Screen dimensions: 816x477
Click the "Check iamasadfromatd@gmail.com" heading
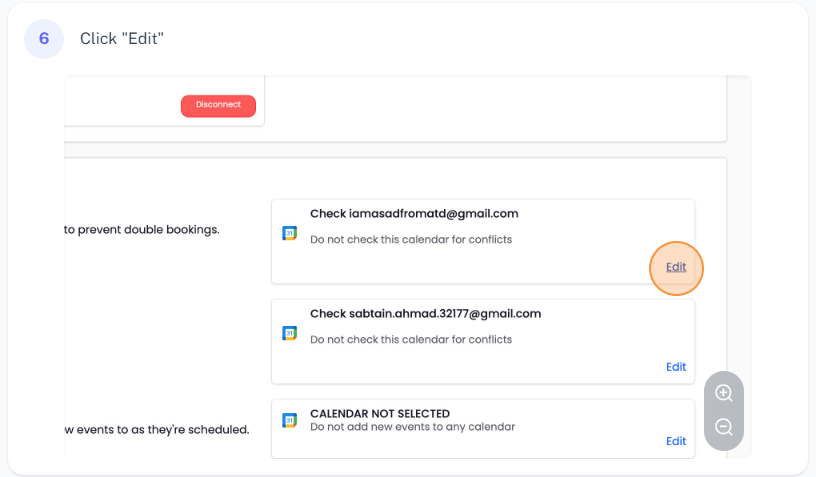[x=414, y=213]
